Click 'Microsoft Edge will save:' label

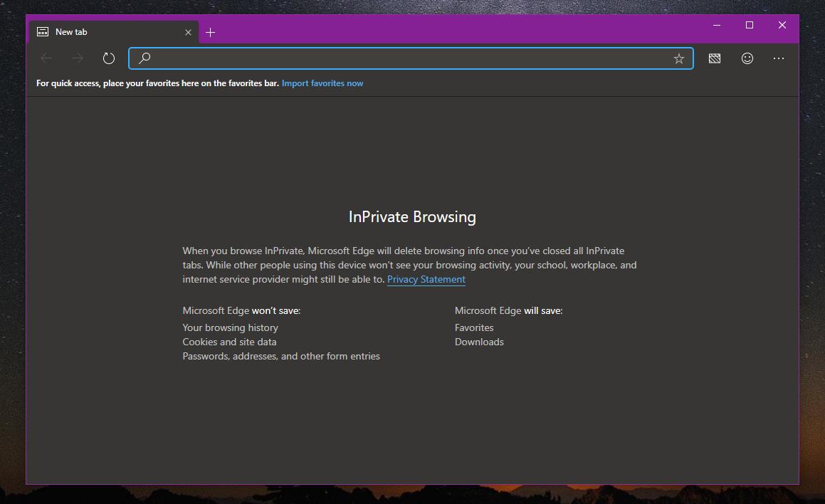coord(509,311)
